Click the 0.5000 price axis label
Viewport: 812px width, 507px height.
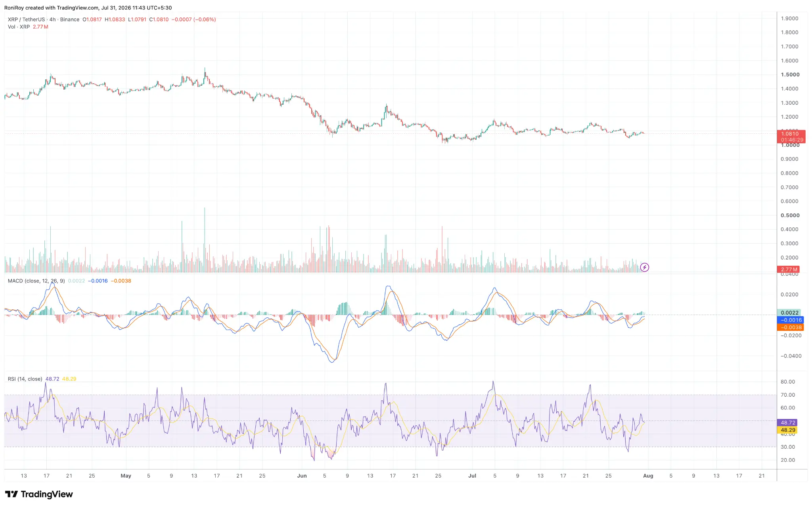coord(790,215)
